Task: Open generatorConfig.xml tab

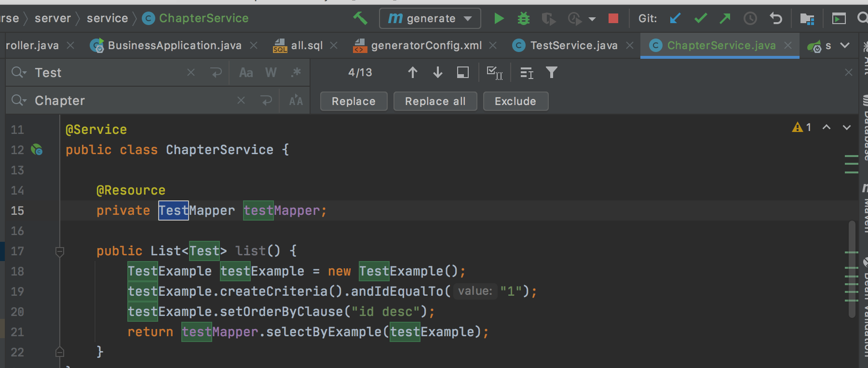Action: [x=425, y=45]
